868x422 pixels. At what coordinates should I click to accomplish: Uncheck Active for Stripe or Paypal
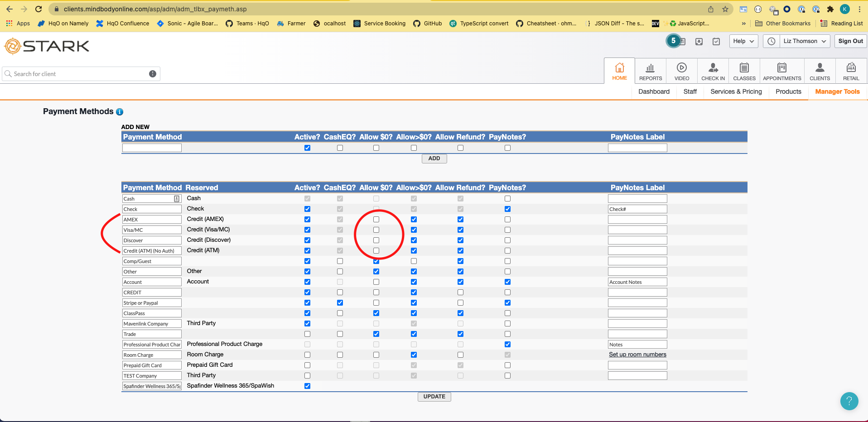click(x=308, y=303)
